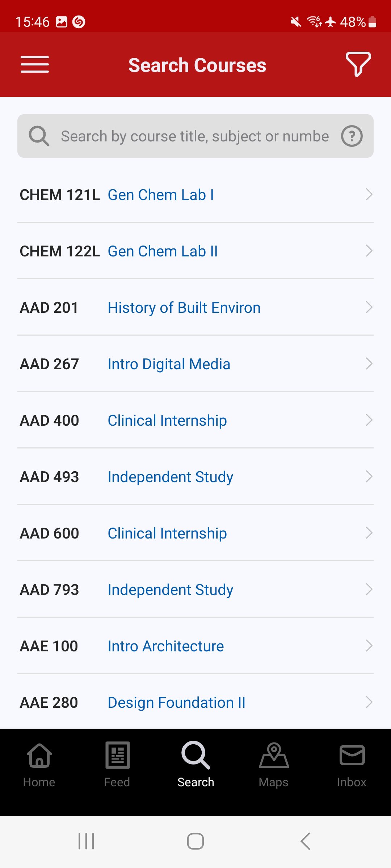Expand the AAD 267 row chevron
The image size is (391, 868).
(x=369, y=364)
